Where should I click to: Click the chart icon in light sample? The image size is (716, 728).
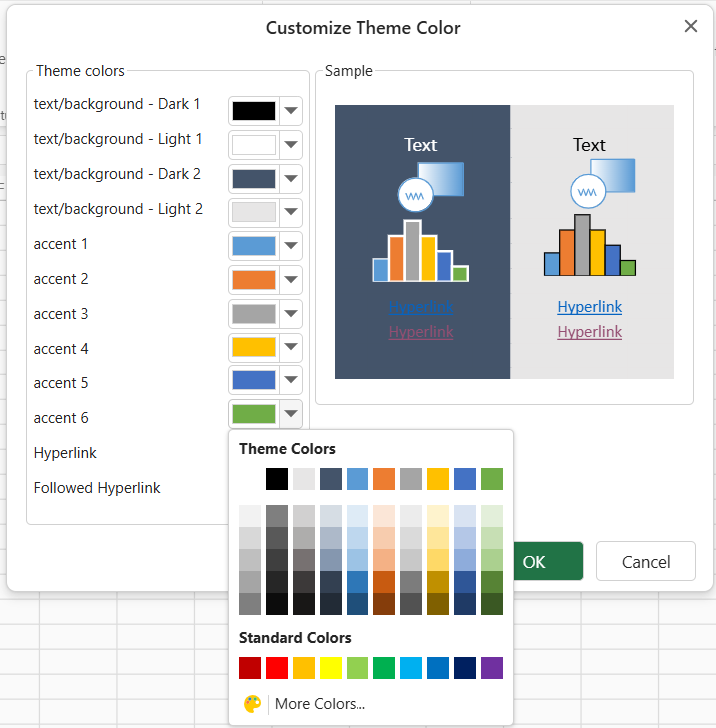click(x=590, y=249)
